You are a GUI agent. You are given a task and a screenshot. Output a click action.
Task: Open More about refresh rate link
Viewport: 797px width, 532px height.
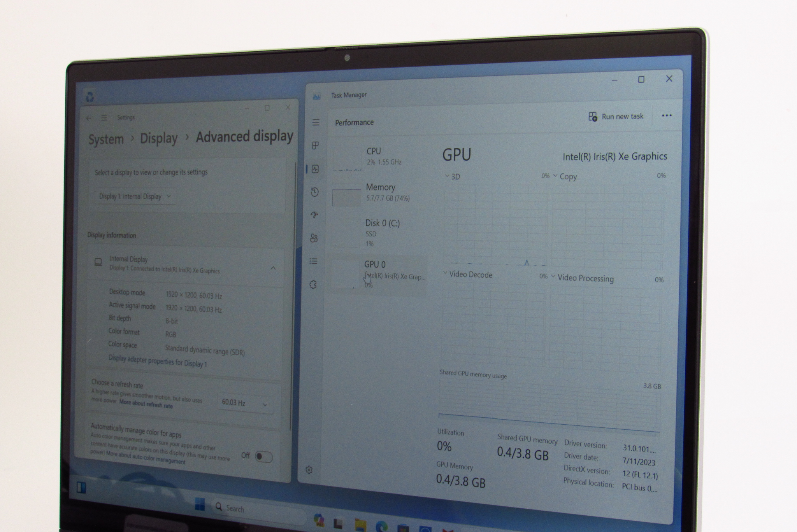(x=146, y=405)
